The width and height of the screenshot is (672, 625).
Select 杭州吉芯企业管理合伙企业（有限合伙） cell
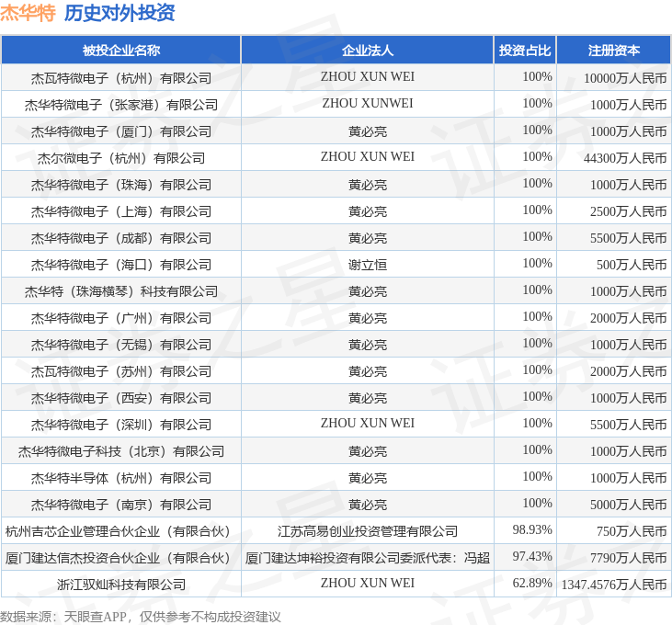pyautogui.click(x=121, y=531)
